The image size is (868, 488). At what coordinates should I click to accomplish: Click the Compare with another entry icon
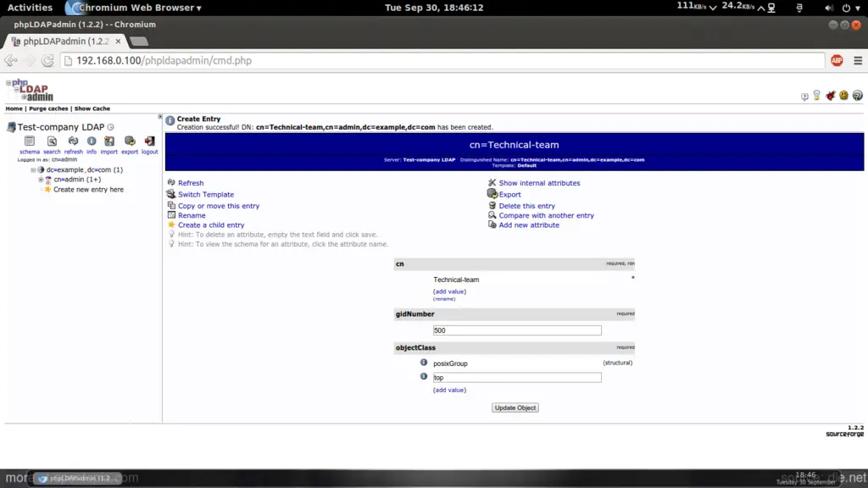492,215
